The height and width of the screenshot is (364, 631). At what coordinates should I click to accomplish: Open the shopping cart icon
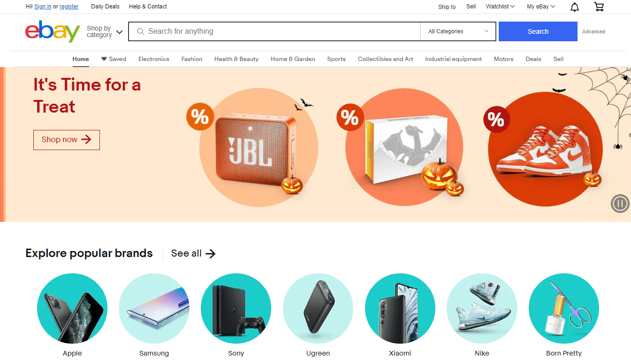[x=599, y=7]
